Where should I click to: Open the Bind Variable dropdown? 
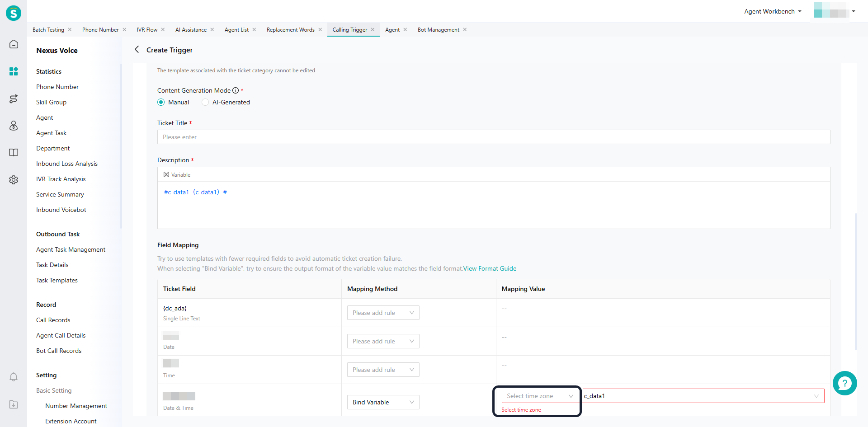(x=383, y=402)
